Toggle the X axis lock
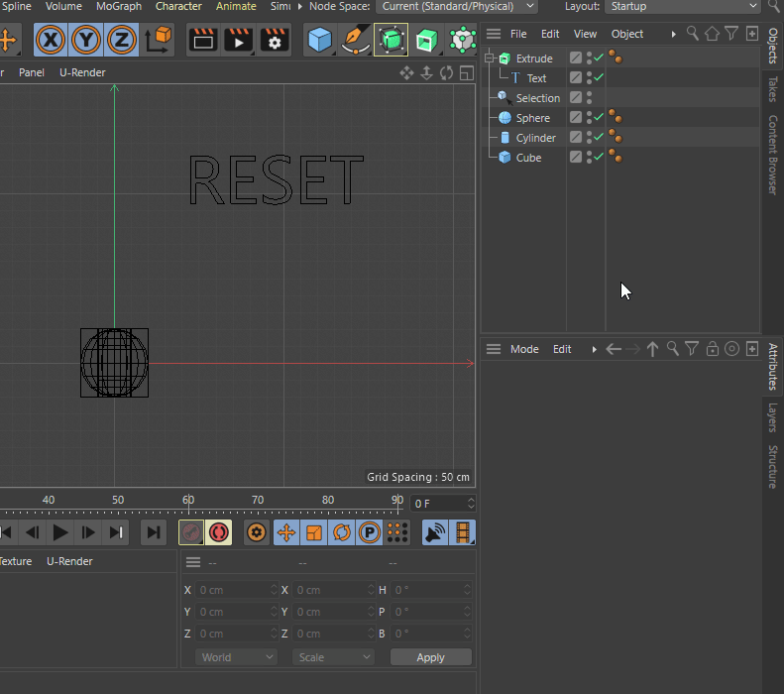This screenshot has height=694, width=784. [51, 40]
